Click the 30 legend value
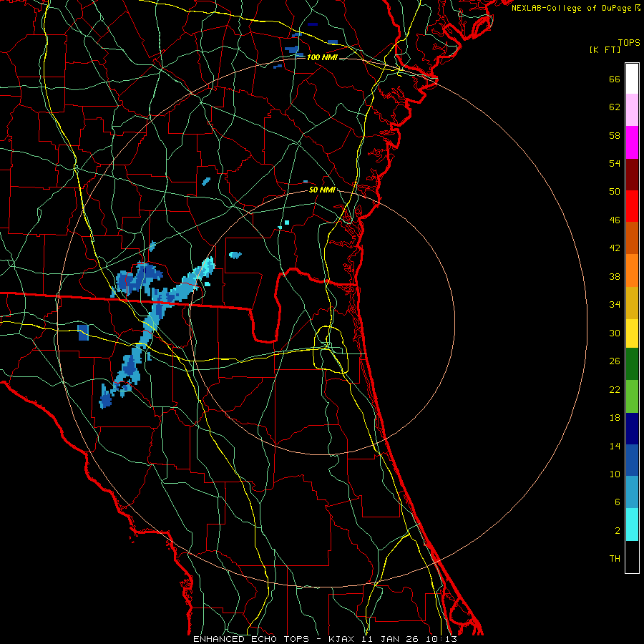This screenshot has width=644, height=644. click(615, 333)
